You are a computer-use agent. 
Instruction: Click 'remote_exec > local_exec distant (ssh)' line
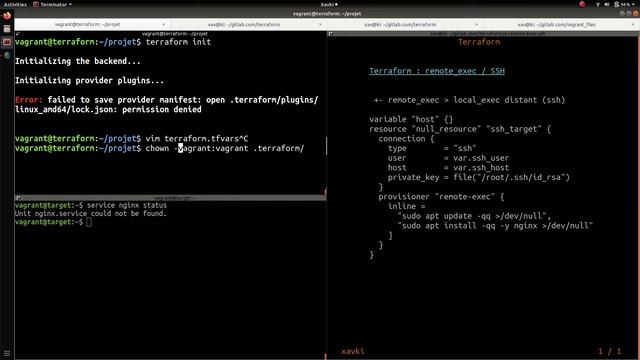pos(469,100)
